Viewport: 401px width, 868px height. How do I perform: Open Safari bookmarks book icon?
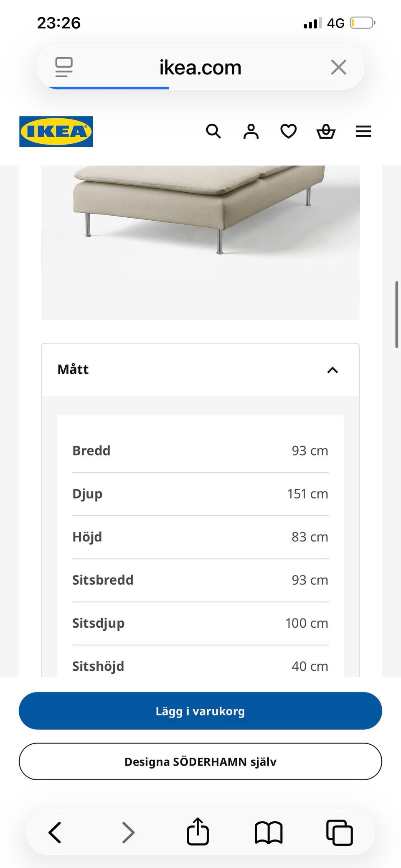[269, 832]
